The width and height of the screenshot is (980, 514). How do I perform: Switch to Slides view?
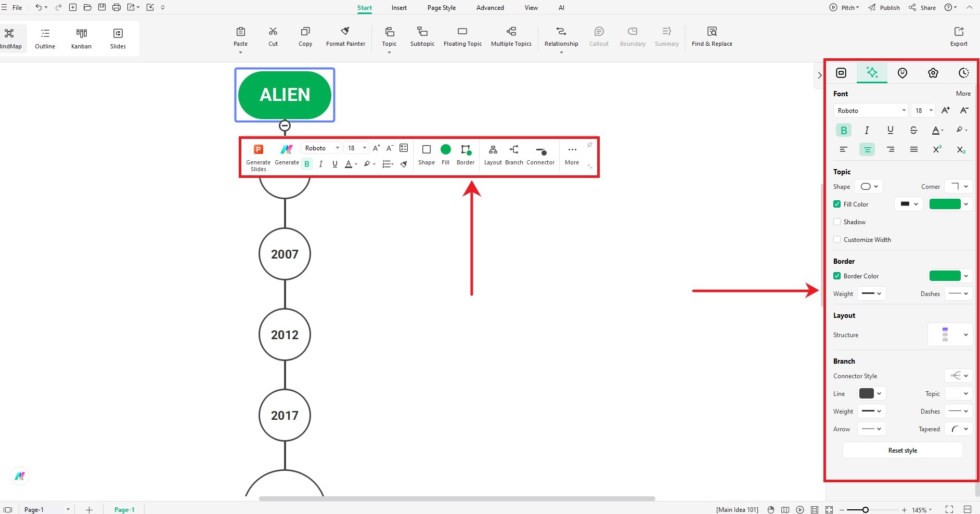[118, 38]
